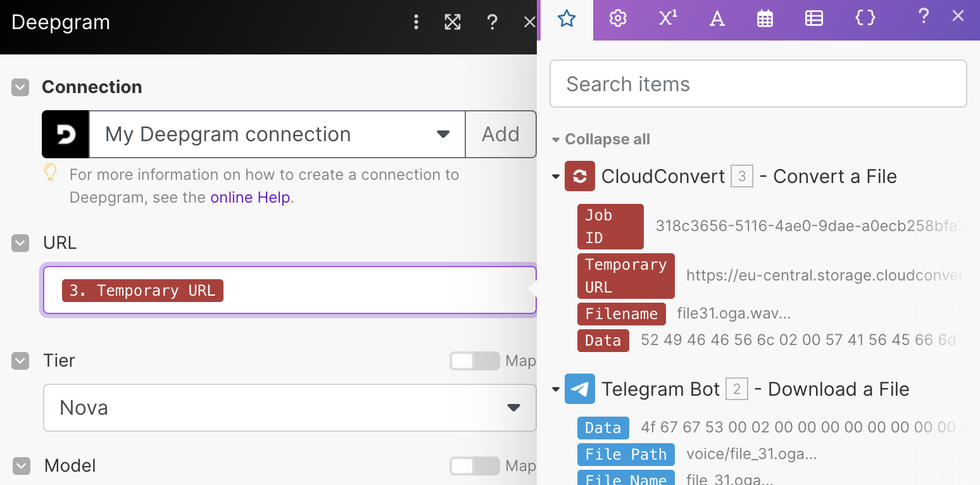Select the CloudConvert Temporary URL item

click(626, 276)
